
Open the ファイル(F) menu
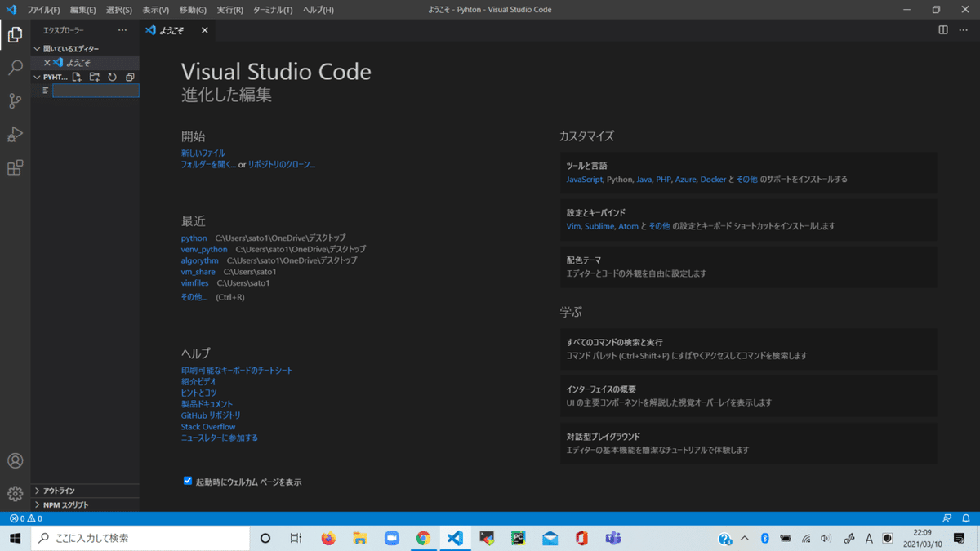tap(43, 10)
